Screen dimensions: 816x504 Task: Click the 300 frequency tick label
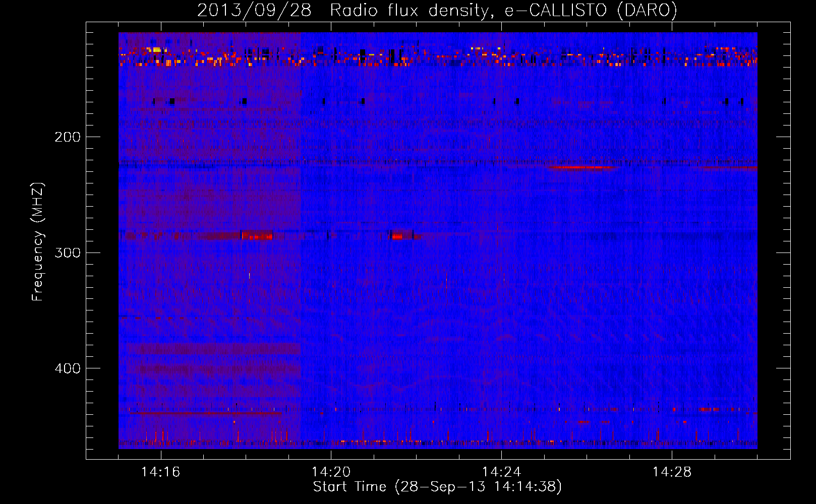[x=68, y=253]
